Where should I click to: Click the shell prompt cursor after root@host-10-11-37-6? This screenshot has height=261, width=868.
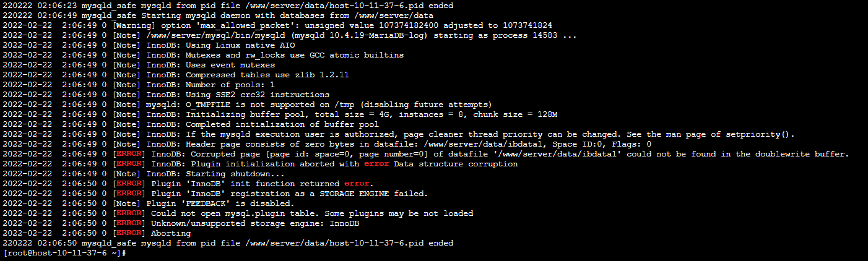pyautogui.click(x=124, y=253)
